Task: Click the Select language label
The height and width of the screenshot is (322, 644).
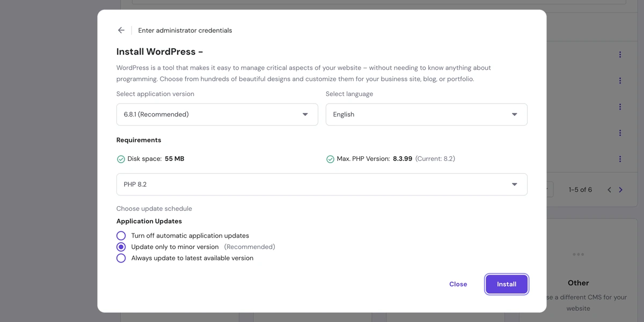Action: [x=349, y=94]
